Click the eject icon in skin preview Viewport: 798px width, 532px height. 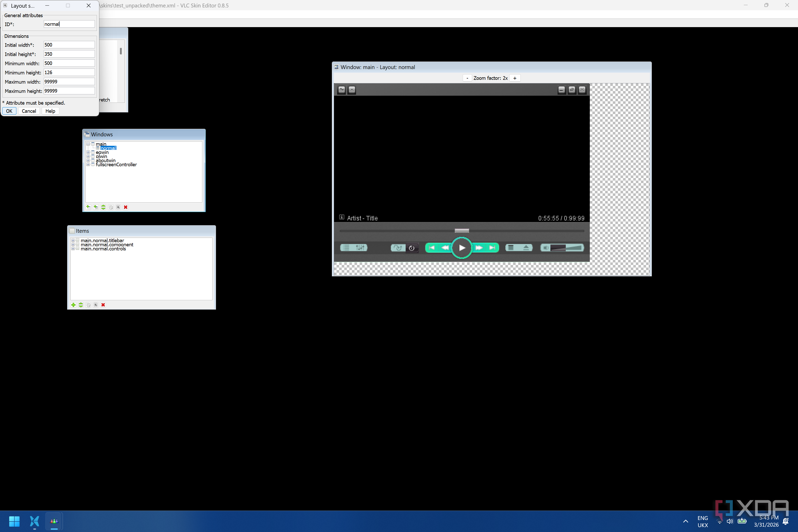click(526, 248)
